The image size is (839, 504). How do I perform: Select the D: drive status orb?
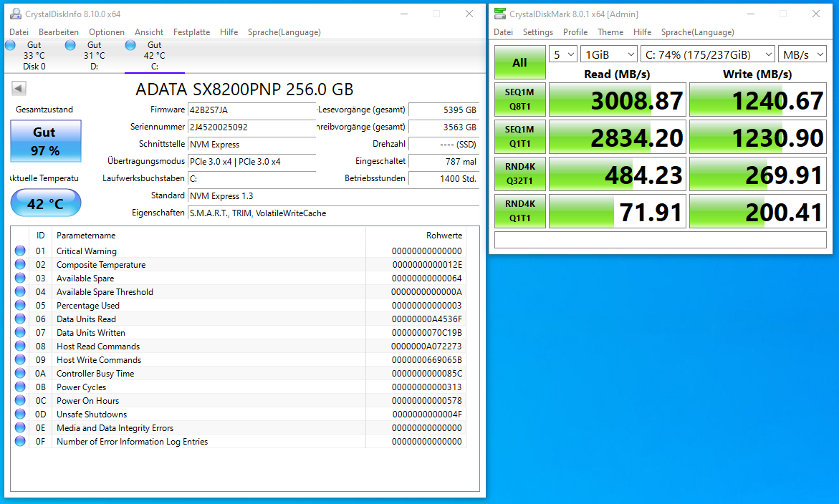(x=70, y=45)
